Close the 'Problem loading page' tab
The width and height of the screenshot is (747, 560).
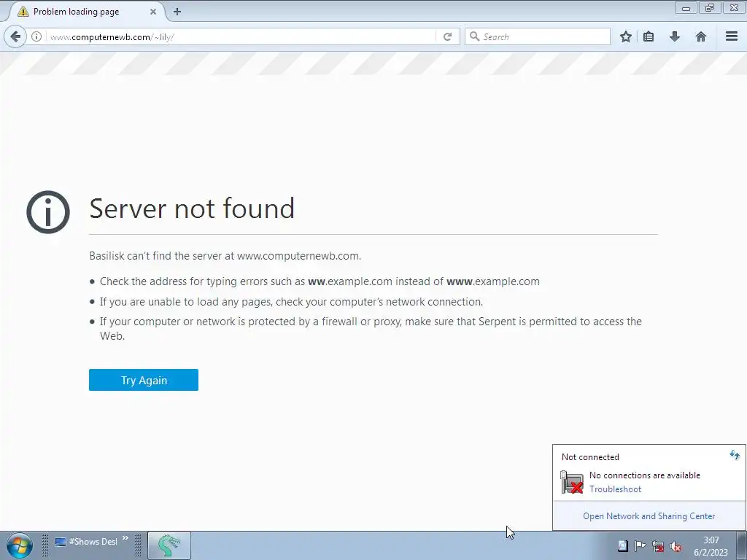click(x=153, y=12)
